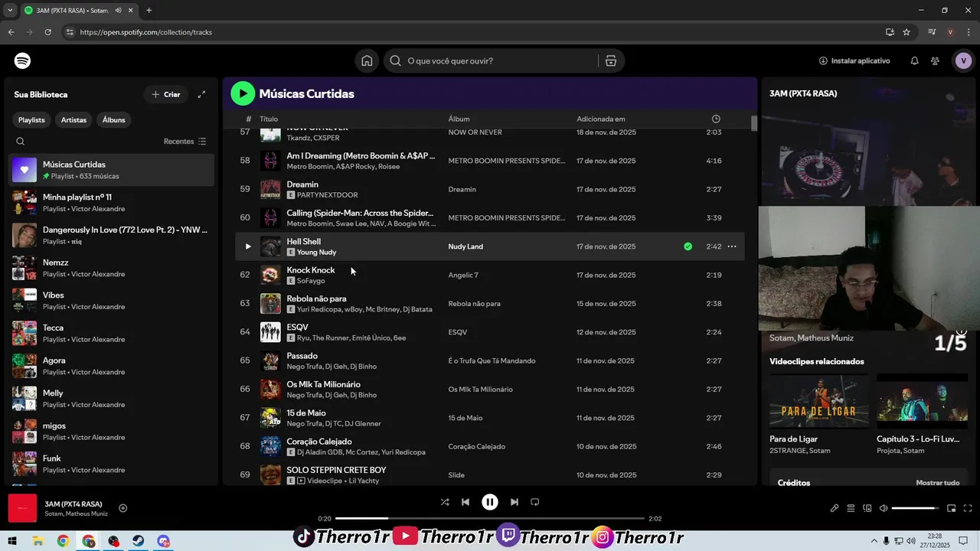980x551 pixels.
Task: Open the 'Nudy Land' album link
Action: (465, 246)
